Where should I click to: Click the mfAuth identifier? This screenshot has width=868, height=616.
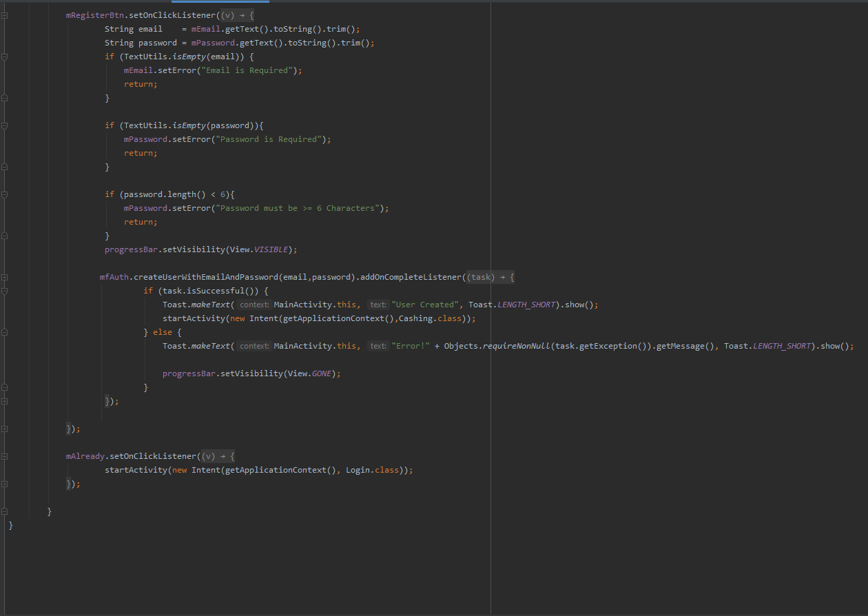114,277
